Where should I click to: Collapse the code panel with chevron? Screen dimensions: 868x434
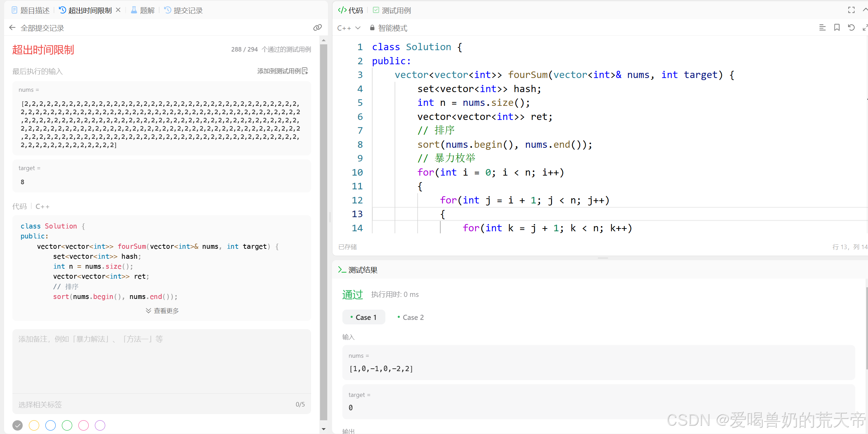coord(865,10)
